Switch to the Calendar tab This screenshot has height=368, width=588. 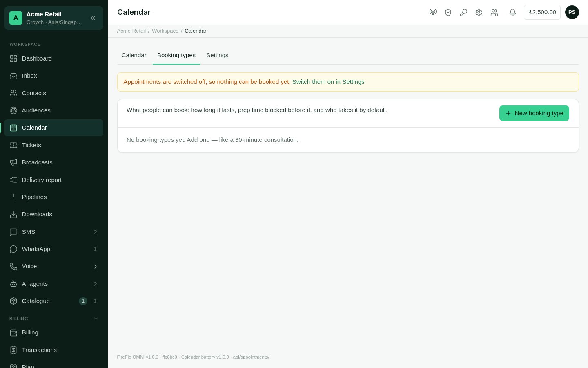coord(134,55)
